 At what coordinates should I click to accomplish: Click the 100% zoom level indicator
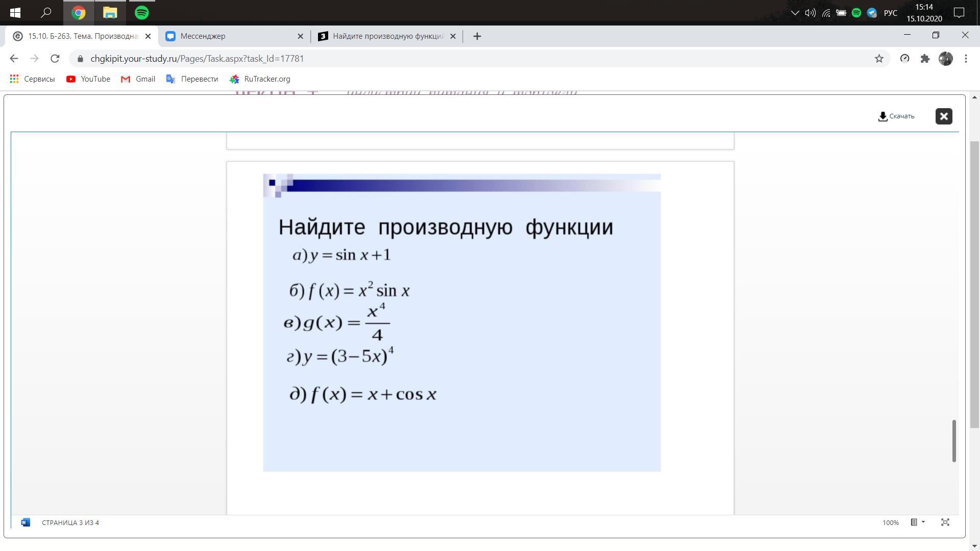[x=890, y=522]
